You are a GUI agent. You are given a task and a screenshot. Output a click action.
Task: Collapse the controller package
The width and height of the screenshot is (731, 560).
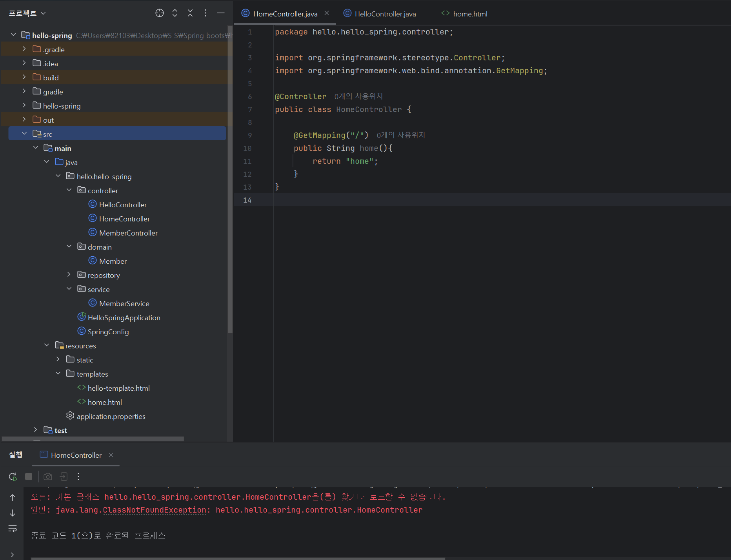coord(69,190)
